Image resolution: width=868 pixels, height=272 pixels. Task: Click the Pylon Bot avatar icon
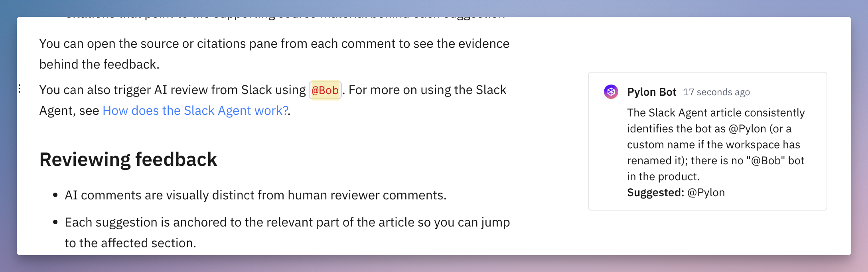[611, 92]
